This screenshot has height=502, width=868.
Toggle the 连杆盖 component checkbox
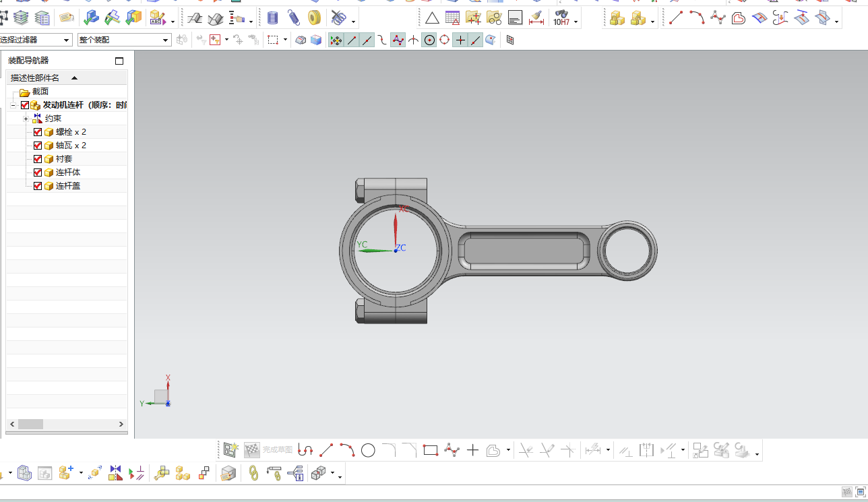(x=38, y=186)
